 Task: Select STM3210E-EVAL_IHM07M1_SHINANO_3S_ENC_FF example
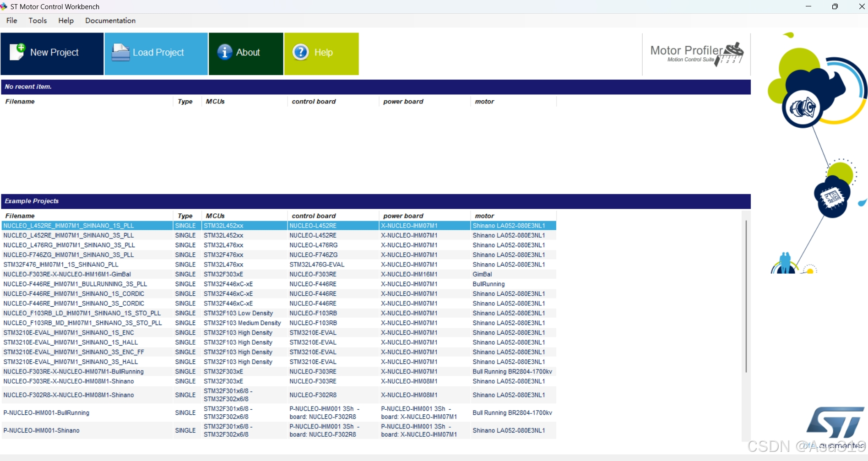tap(279, 352)
